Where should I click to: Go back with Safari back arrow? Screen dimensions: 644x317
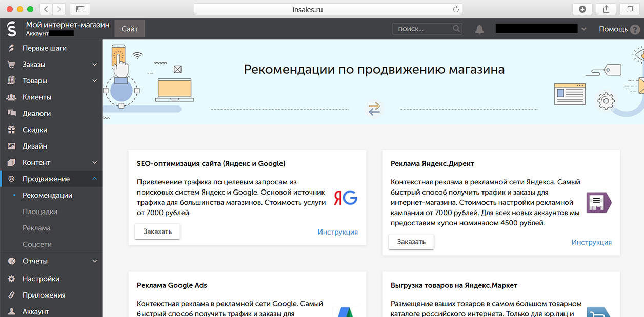(x=46, y=9)
